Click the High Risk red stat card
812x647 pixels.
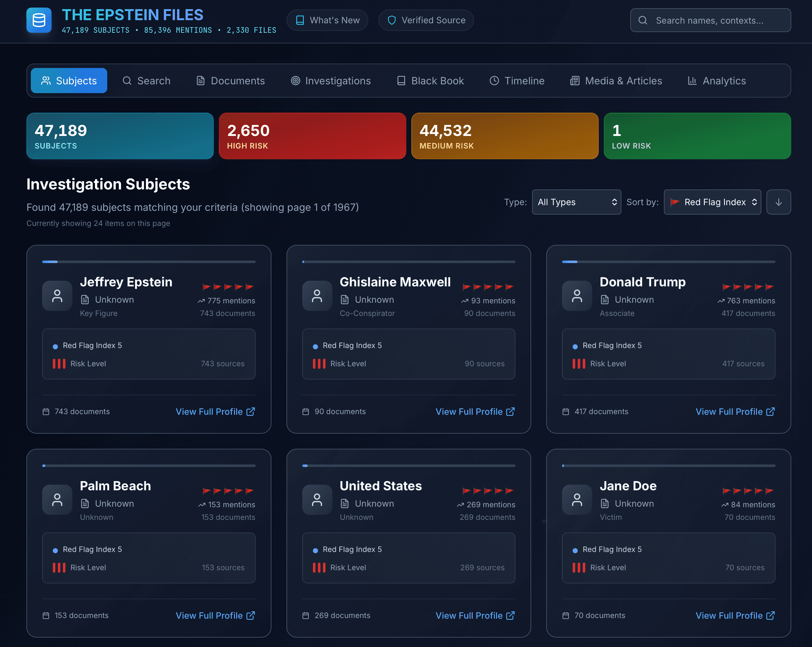(312, 136)
